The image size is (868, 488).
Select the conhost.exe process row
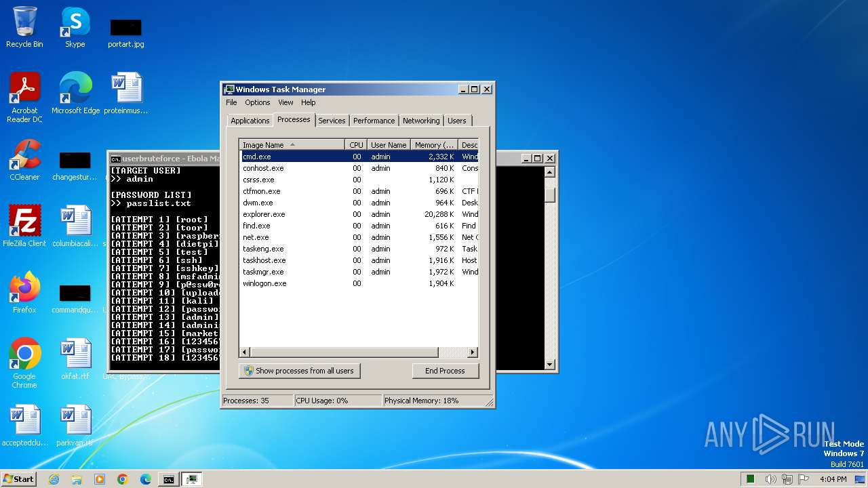(359, 168)
